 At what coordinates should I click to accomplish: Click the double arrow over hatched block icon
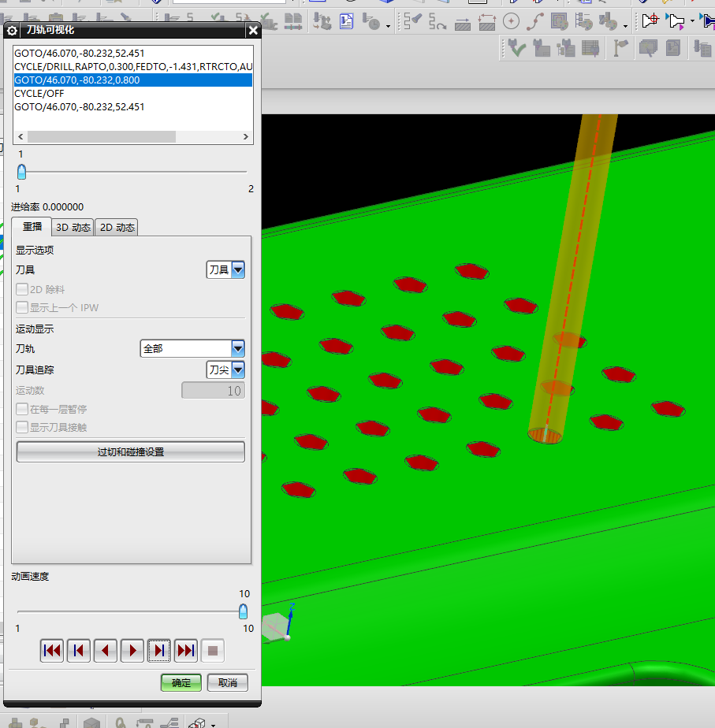487,21
